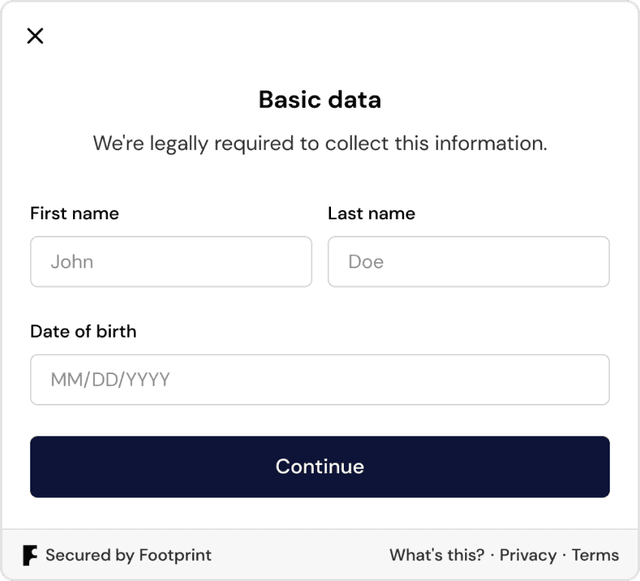The width and height of the screenshot is (640, 581).
Task: Focus the Last name input field
Action: pos(468,262)
